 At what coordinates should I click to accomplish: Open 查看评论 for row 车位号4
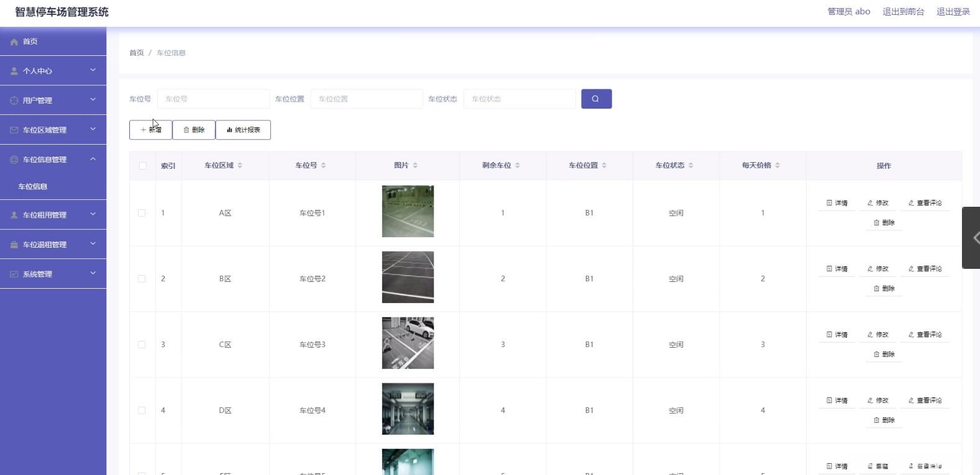point(925,400)
